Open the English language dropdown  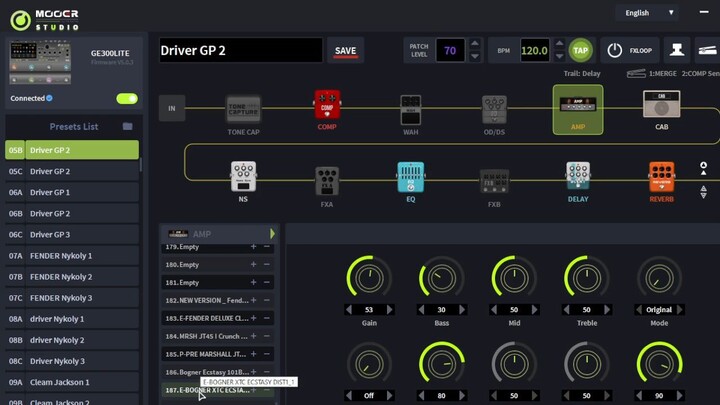648,13
